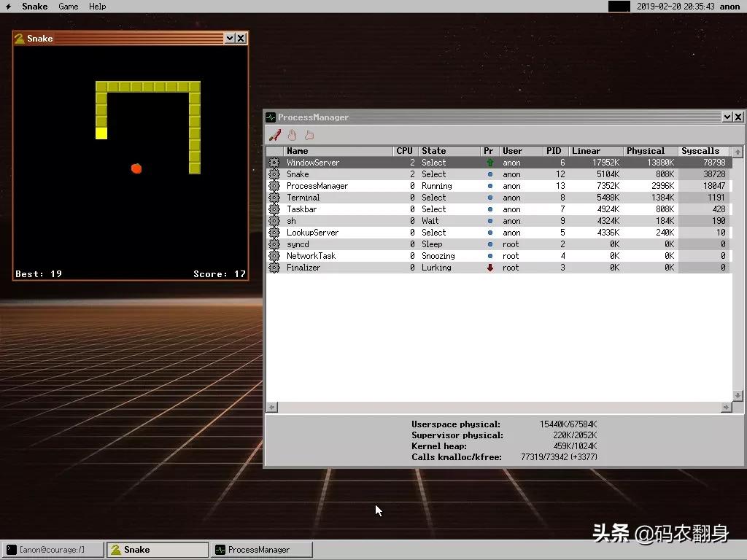
Task: Click the gear icon beside WindowServer
Action: pyautogui.click(x=274, y=163)
